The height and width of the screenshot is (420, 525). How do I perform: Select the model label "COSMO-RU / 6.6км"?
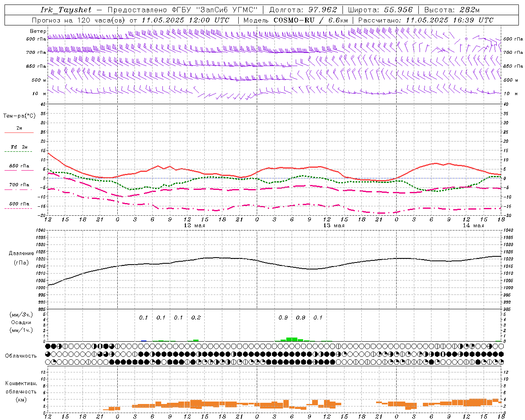tap(311, 20)
